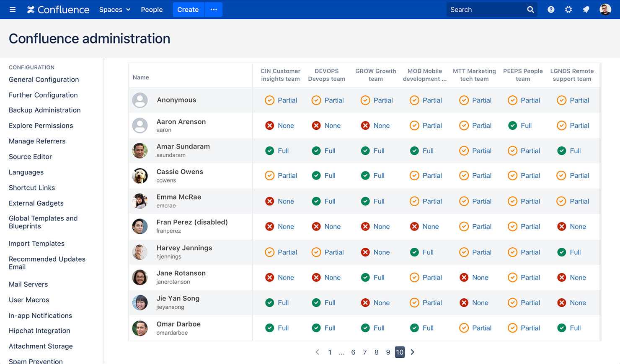Open the help question mark icon
The height and width of the screenshot is (364, 620).
pos(551,10)
